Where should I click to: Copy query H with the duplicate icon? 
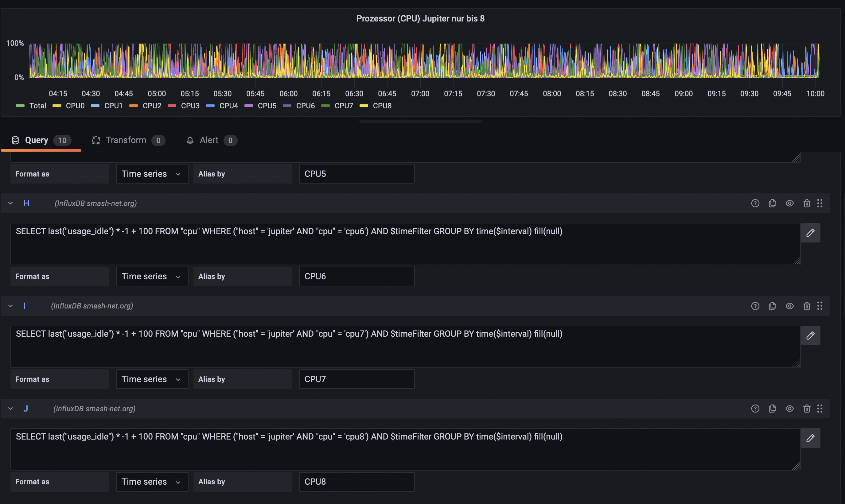coord(773,203)
